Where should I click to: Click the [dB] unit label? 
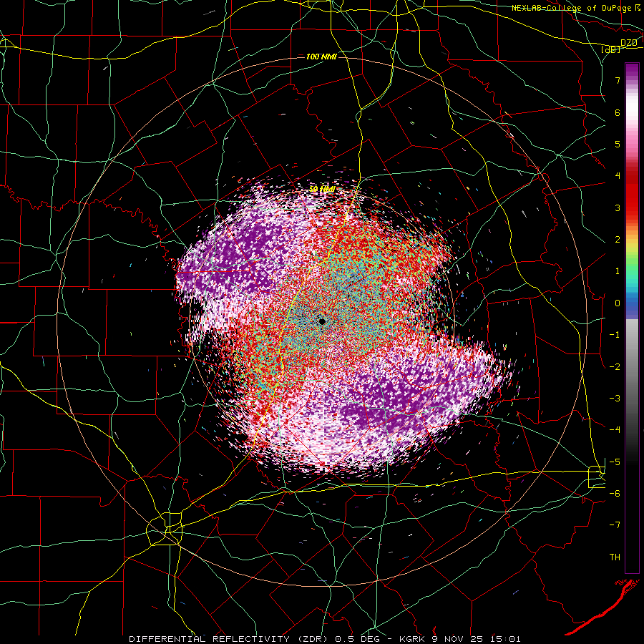610,50
